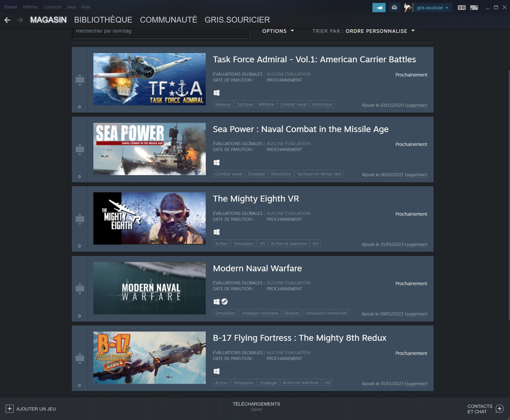This screenshot has height=420, width=510.
Task: Switch to Big Picture mode icon
Action: coord(474,8)
